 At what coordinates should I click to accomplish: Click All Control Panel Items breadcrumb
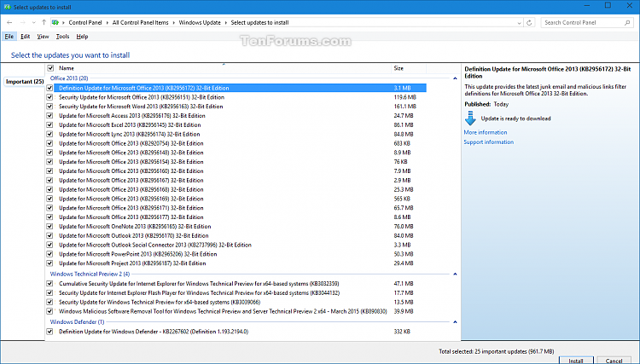pyautogui.click(x=141, y=23)
